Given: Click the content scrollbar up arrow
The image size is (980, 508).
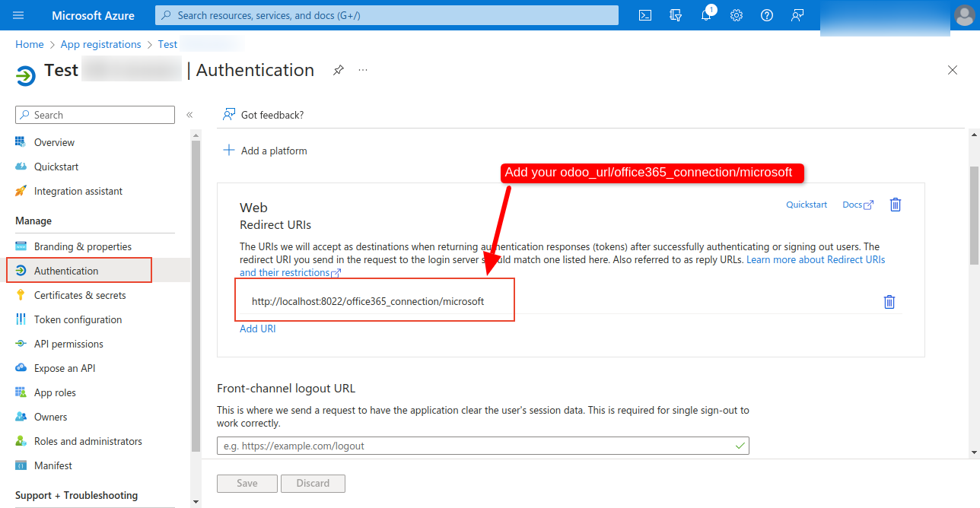Looking at the screenshot, I should [974, 135].
